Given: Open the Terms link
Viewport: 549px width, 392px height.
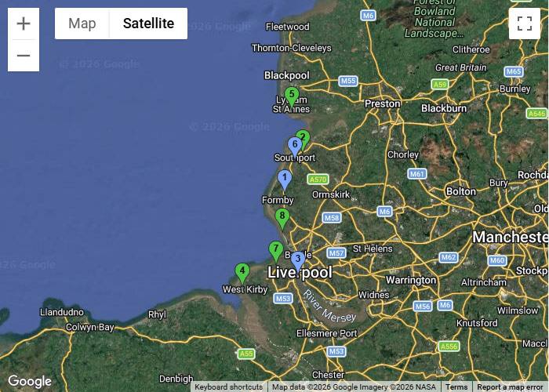Looking at the screenshot, I should (x=456, y=387).
